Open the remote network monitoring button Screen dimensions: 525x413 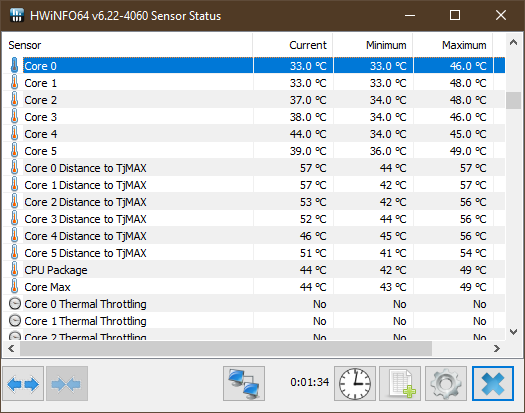pyautogui.click(x=244, y=384)
